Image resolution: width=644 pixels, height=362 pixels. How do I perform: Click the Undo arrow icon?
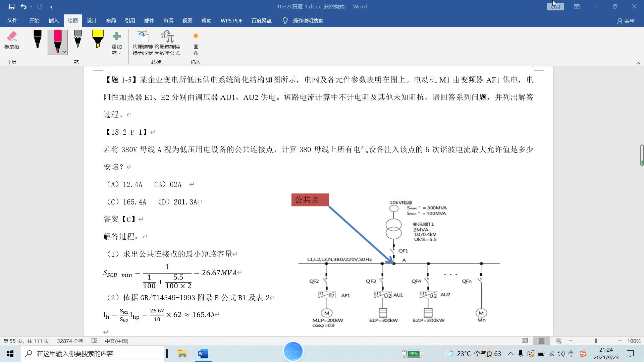click(x=23, y=7)
